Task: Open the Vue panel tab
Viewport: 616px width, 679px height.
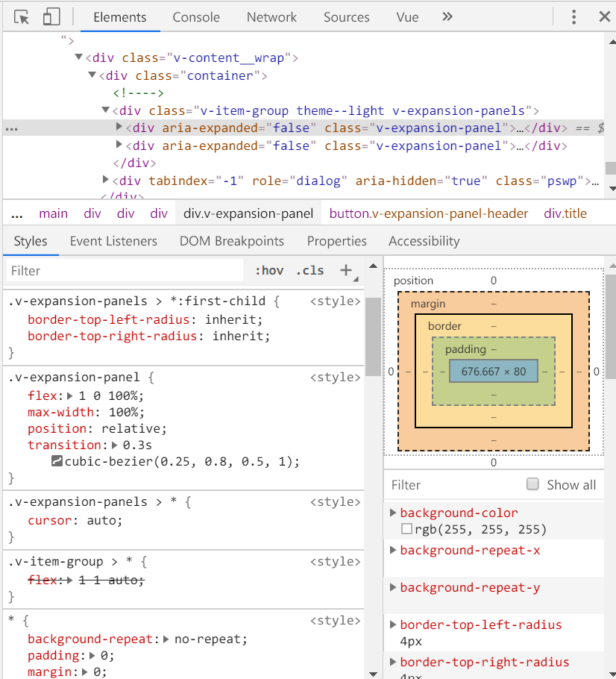Action: (407, 16)
